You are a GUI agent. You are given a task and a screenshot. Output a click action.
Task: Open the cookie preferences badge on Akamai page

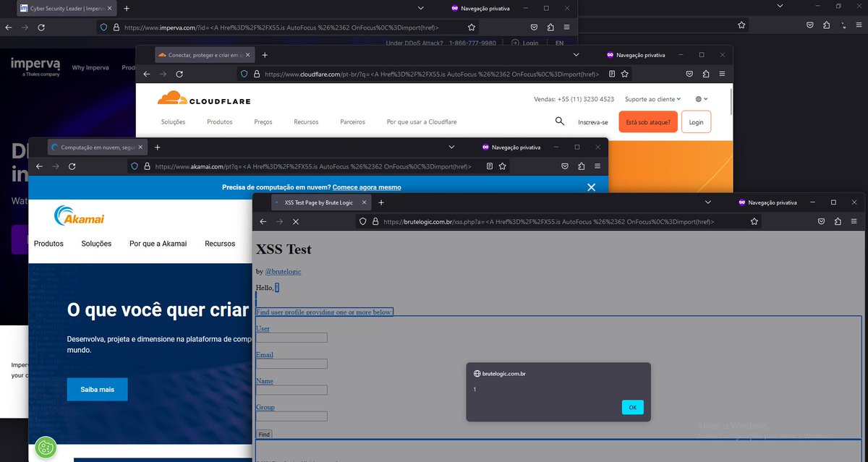click(x=46, y=448)
